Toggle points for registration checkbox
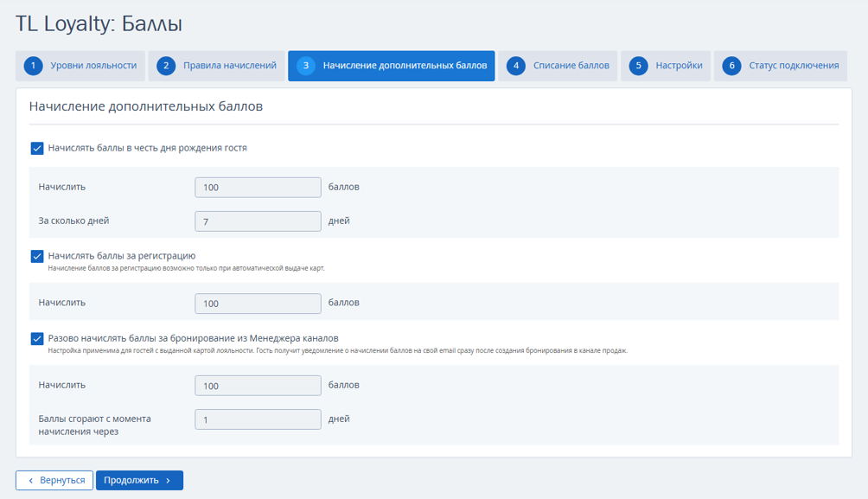The width and height of the screenshot is (868, 499). click(37, 257)
